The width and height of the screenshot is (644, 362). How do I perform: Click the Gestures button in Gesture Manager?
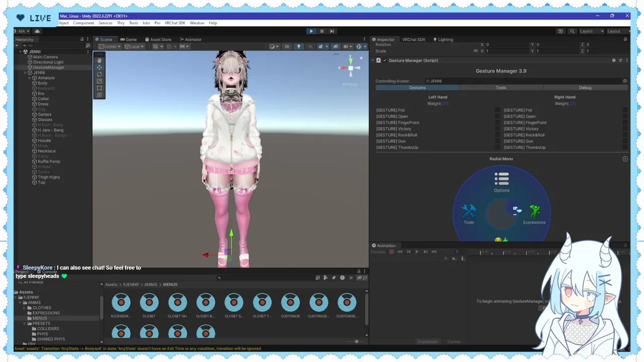[417, 87]
